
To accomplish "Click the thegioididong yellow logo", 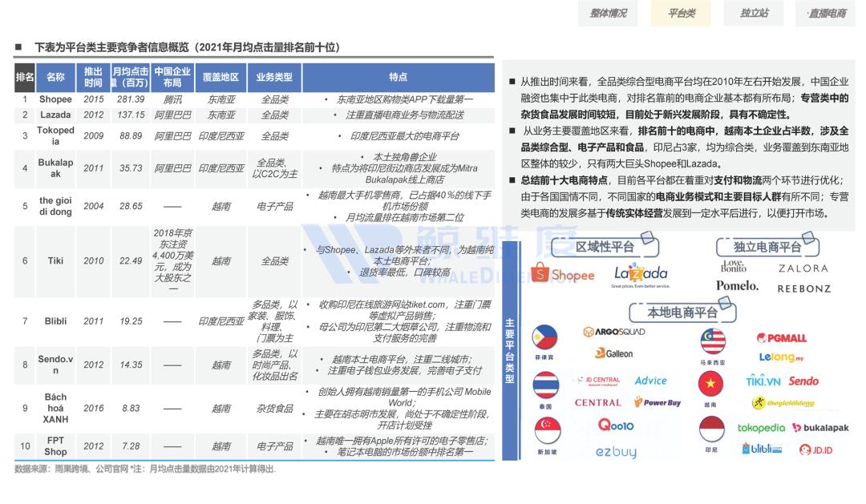I will coord(783,403).
